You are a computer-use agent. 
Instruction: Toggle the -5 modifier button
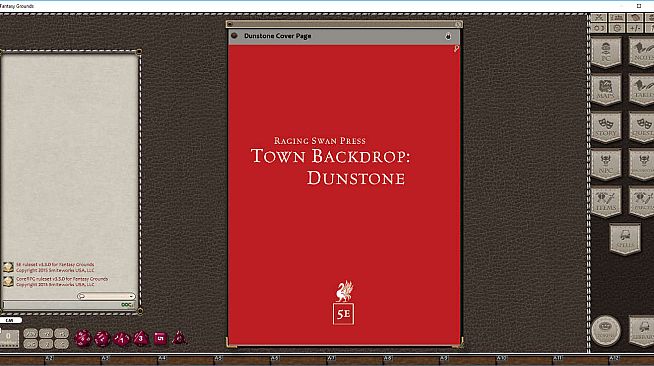61,344
